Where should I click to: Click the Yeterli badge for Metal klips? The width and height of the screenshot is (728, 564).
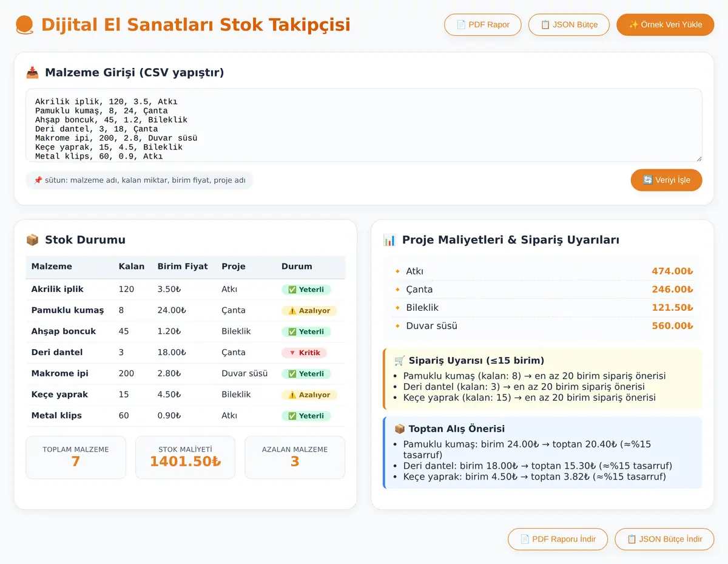coord(306,416)
